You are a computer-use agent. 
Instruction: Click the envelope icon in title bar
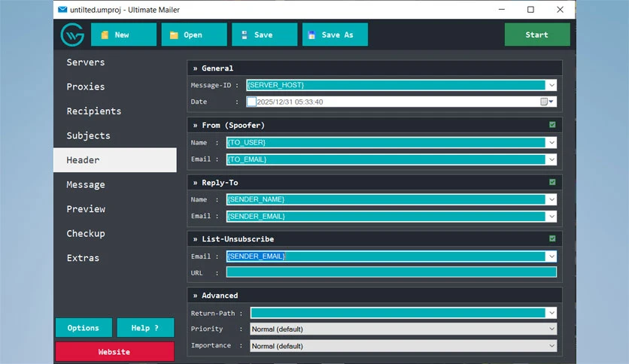click(62, 10)
